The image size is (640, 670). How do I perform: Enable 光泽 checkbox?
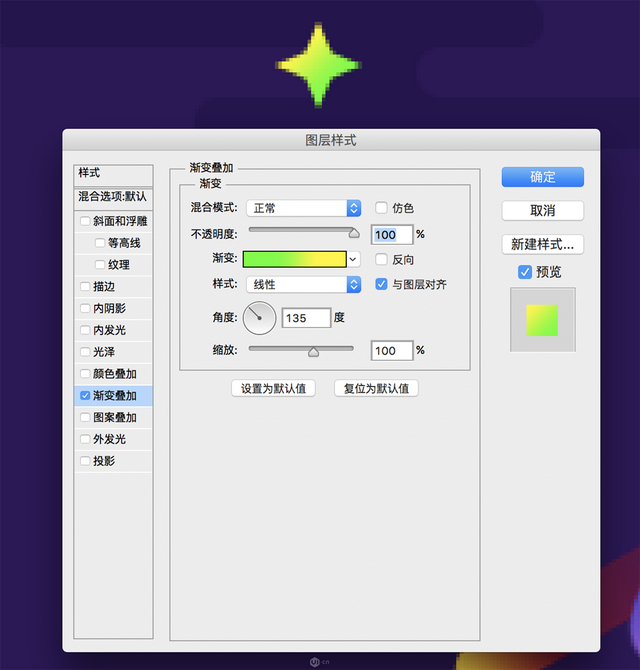click(85, 352)
